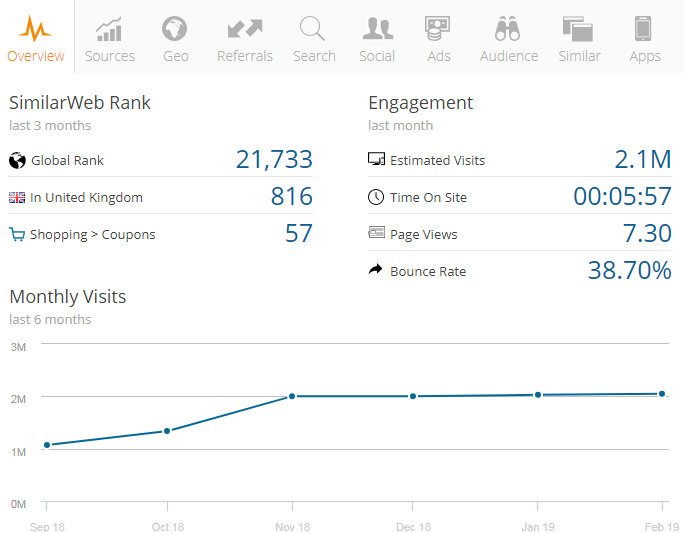Open the Coupons subcategory link

pos(128,235)
